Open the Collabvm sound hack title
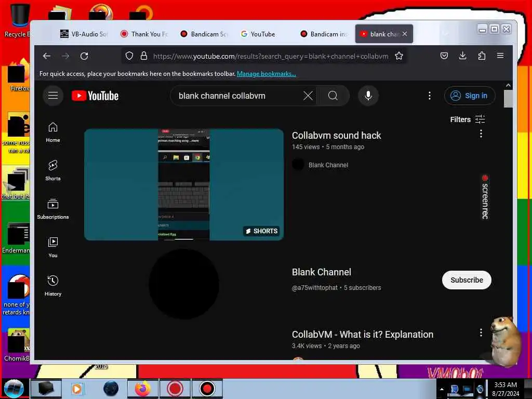532x399 pixels. tap(336, 136)
